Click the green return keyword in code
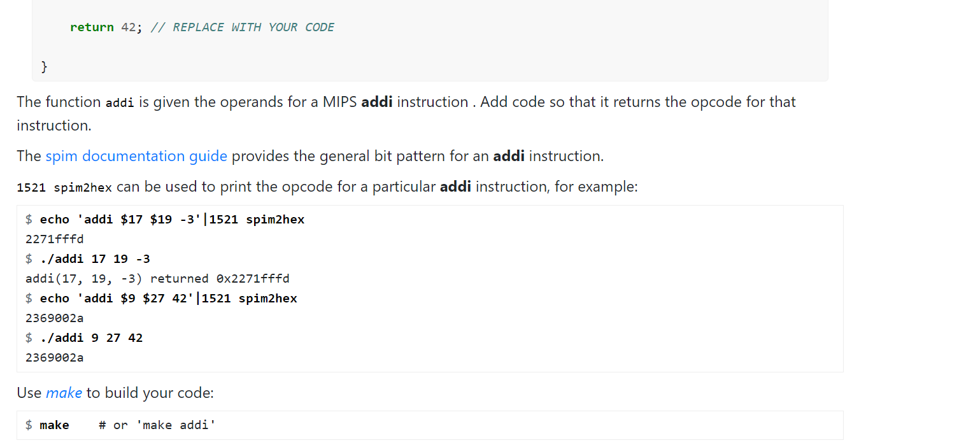The width and height of the screenshot is (980, 445). tap(92, 27)
